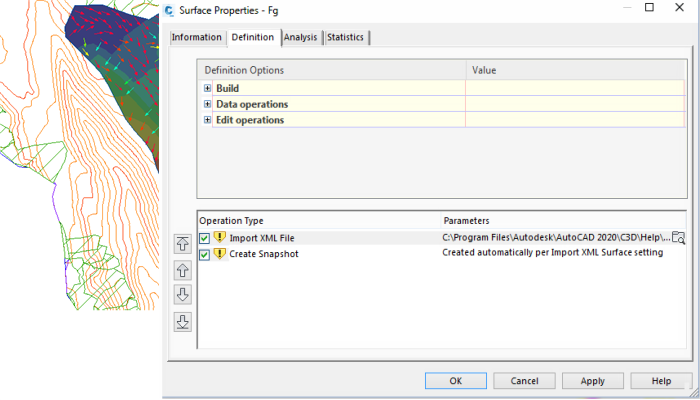The image size is (700, 400).
Task: Click the Surface Properties title bar icon
Action: pyautogui.click(x=168, y=10)
